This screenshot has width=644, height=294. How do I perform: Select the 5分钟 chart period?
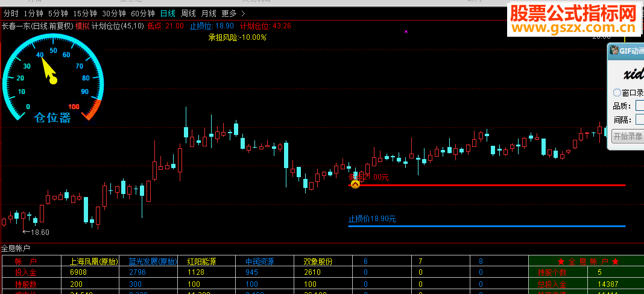point(58,13)
